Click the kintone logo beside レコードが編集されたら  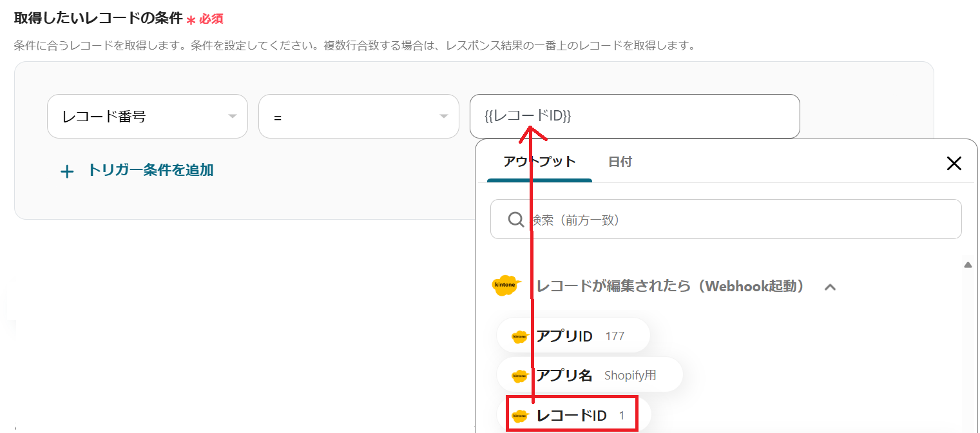tap(506, 285)
